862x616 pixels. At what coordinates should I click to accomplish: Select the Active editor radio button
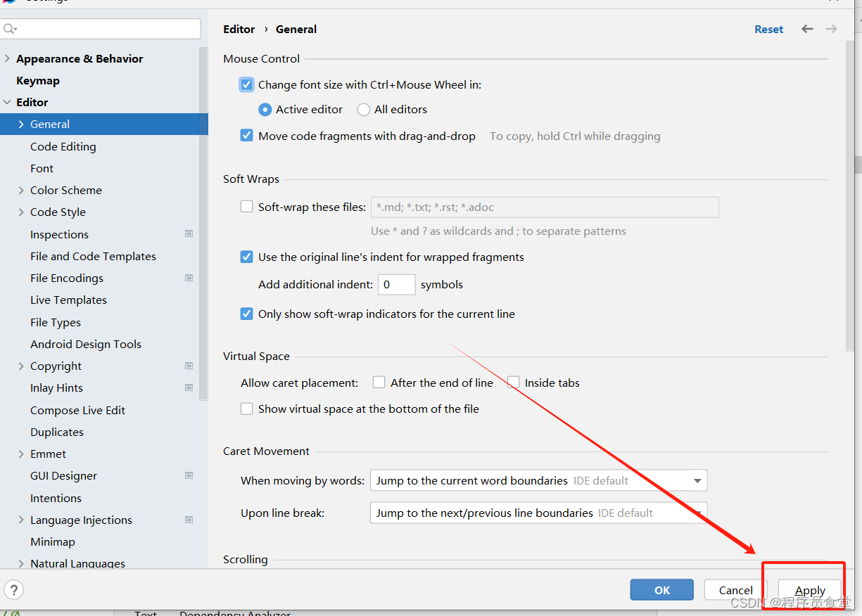click(265, 109)
